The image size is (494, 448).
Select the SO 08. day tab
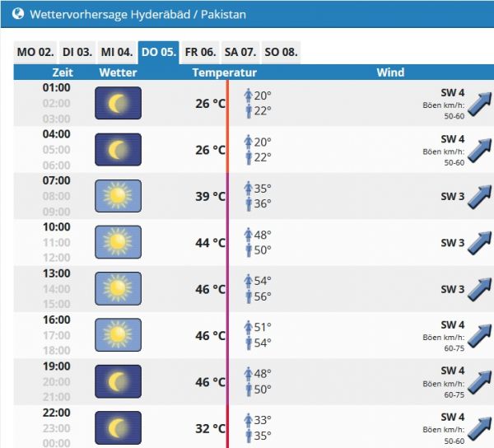(x=280, y=52)
